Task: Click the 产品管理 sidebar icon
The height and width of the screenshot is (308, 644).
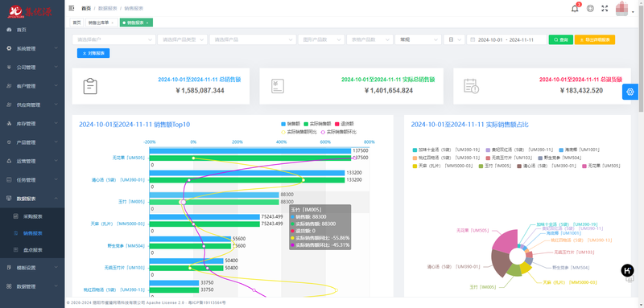Action: [9, 142]
